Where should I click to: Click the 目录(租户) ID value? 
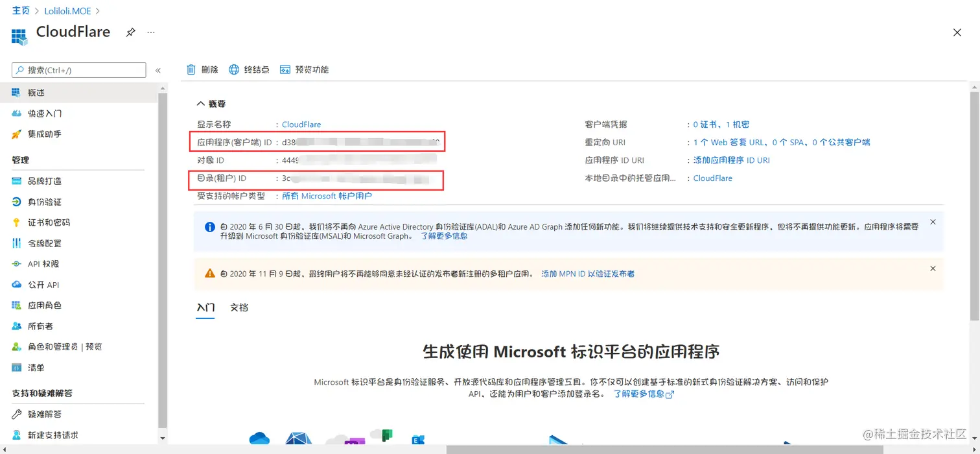(x=356, y=178)
